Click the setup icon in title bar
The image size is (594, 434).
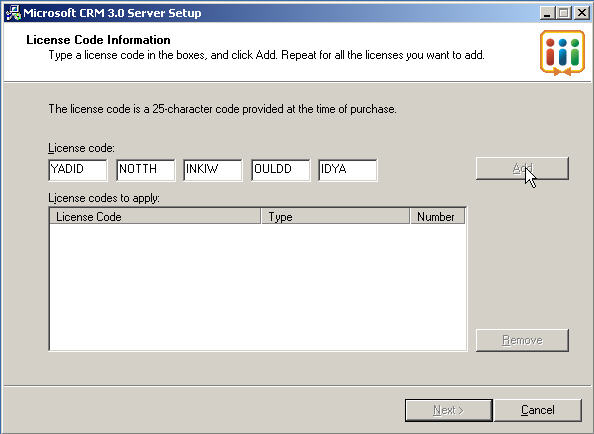click(x=13, y=13)
